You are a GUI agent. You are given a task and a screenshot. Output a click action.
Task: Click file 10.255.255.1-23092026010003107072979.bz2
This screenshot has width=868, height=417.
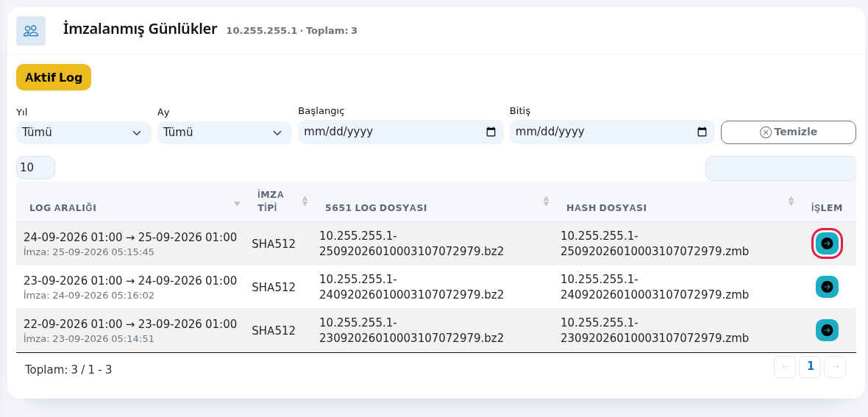(411, 330)
